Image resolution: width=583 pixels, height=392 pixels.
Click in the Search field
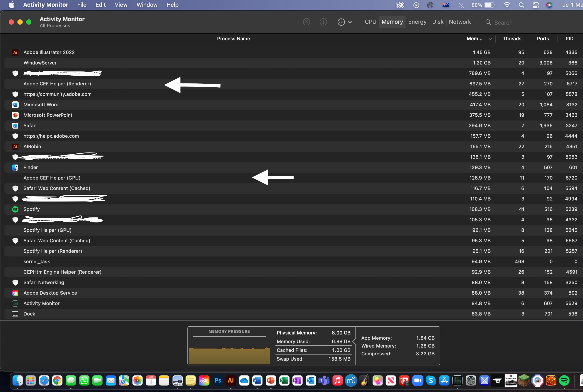(x=535, y=22)
